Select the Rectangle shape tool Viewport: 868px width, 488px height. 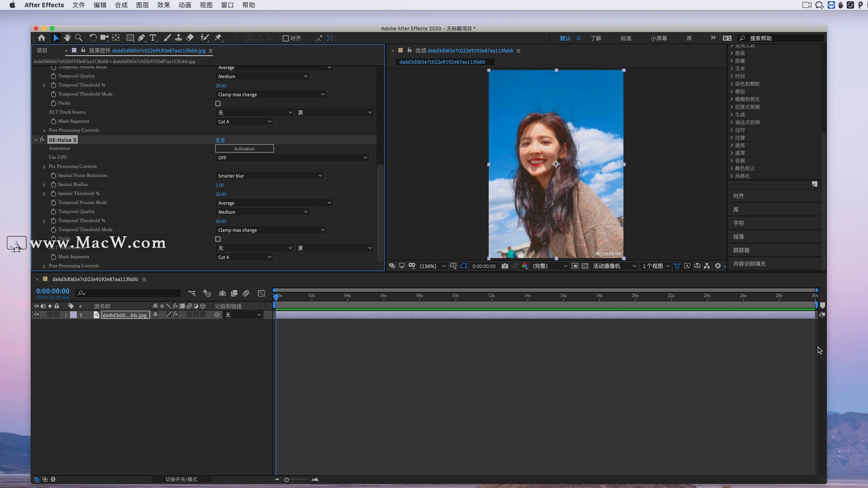point(130,38)
